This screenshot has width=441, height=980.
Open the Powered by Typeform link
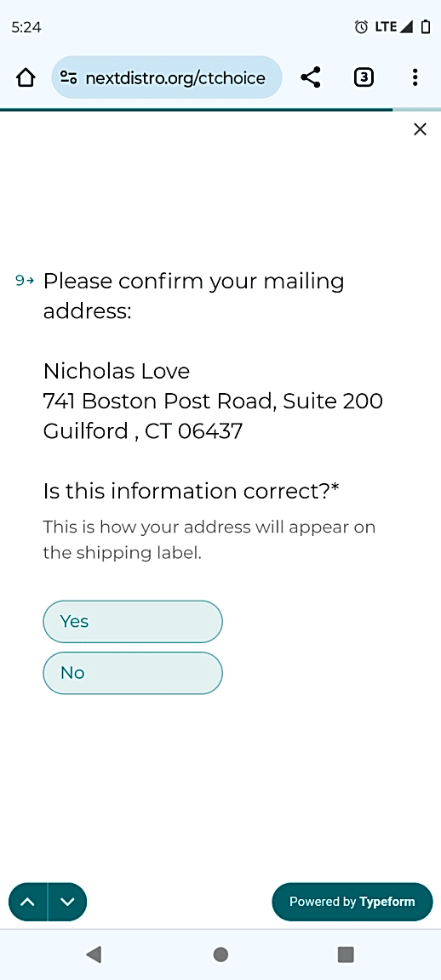[x=352, y=902]
